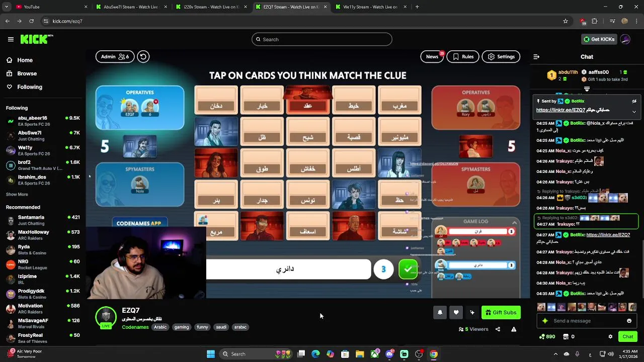Click the clue number 3 circle

[383, 269]
